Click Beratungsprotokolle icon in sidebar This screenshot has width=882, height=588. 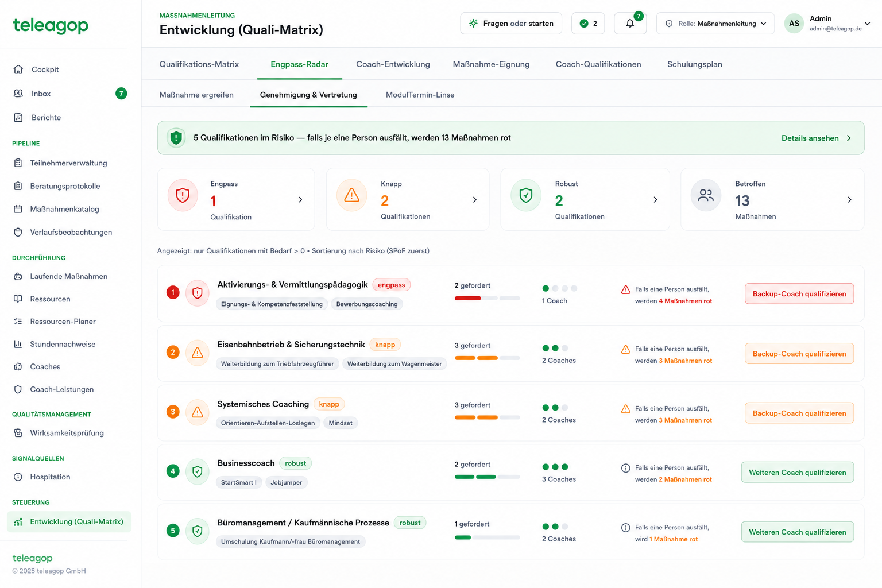[18, 186]
